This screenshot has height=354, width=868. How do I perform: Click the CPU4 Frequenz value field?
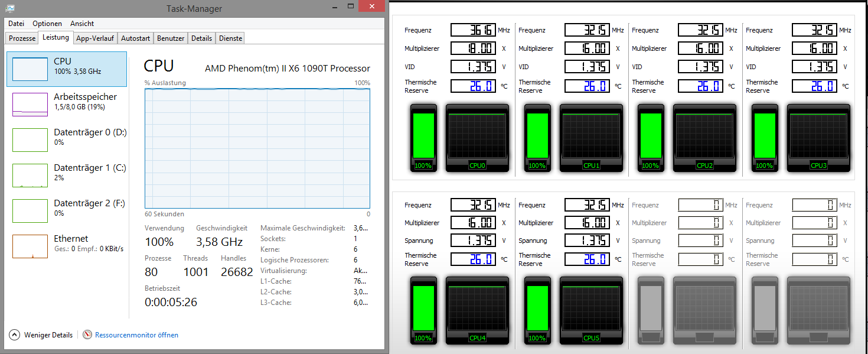pyautogui.click(x=473, y=205)
